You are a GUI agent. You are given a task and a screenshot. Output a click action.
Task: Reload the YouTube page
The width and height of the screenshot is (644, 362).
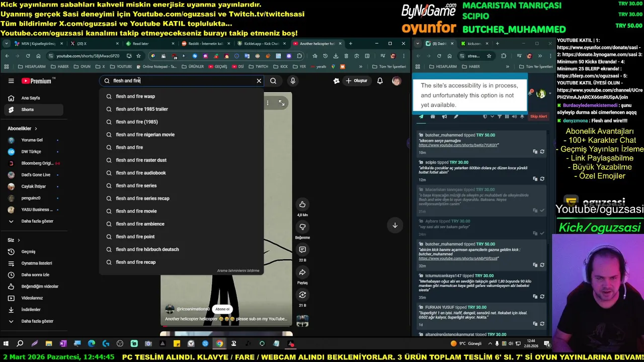(28, 56)
